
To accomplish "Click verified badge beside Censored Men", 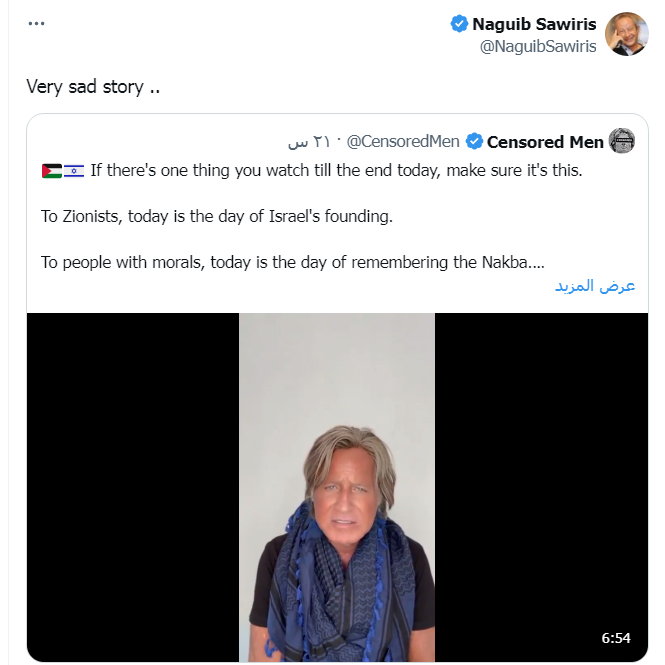I will [475, 142].
